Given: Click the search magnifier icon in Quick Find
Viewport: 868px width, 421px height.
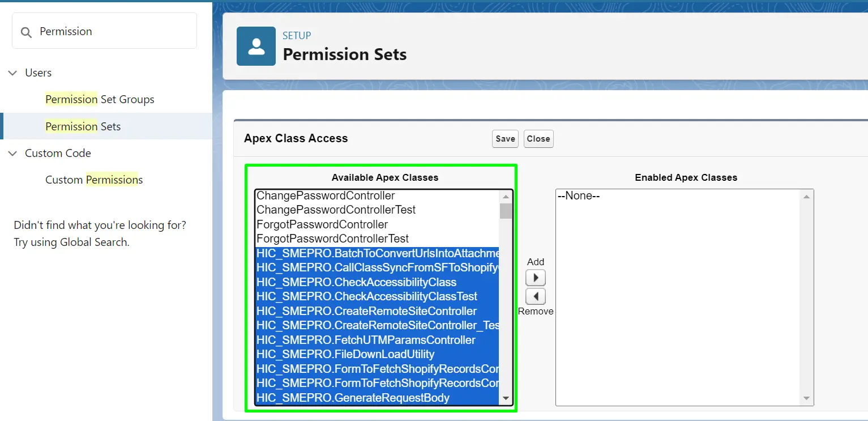Looking at the screenshot, I should click(x=26, y=32).
